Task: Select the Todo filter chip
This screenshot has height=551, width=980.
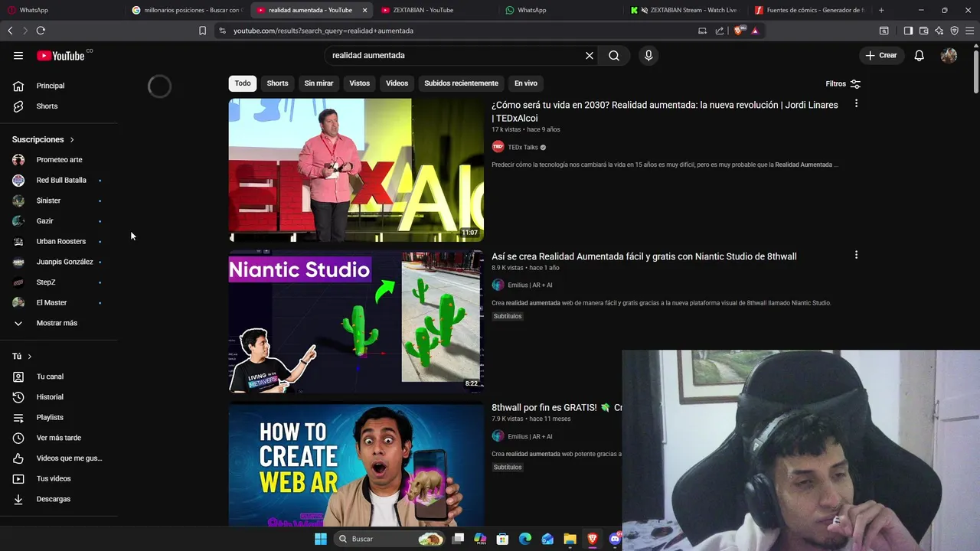Action: point(243,83)
